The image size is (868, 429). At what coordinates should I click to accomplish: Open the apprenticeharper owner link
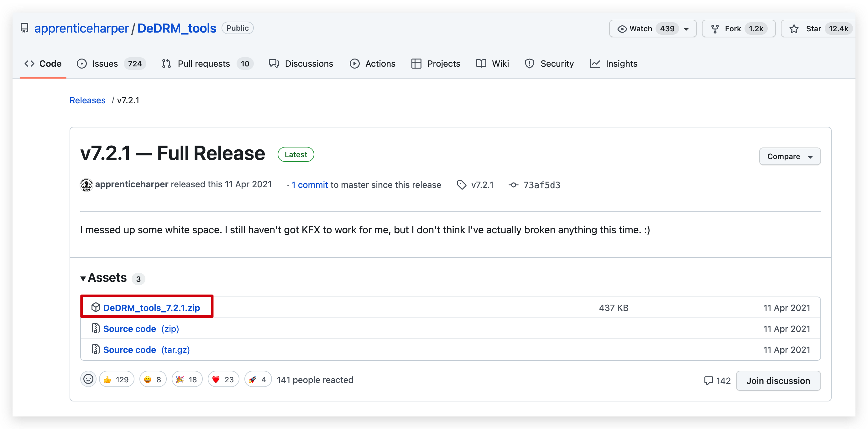pyautogui.click(x=81, y=28)
